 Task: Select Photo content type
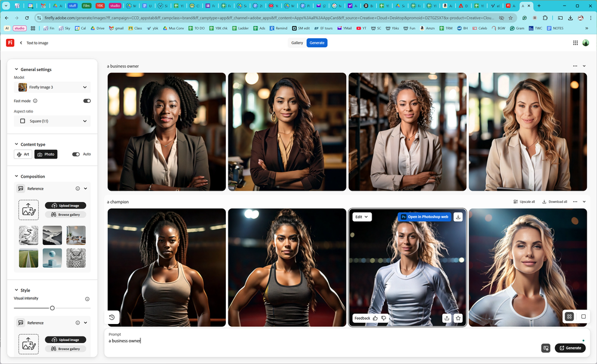click(x=45, y=154)
